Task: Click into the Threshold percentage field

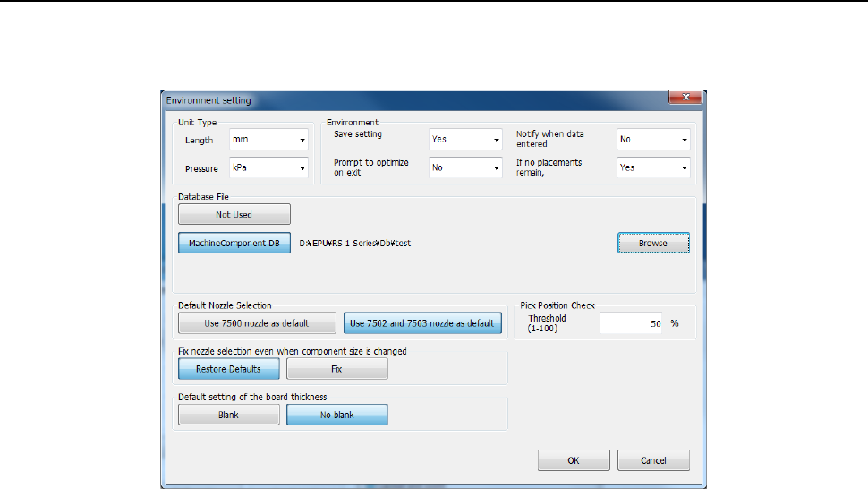Action: (x=631, y=323)
